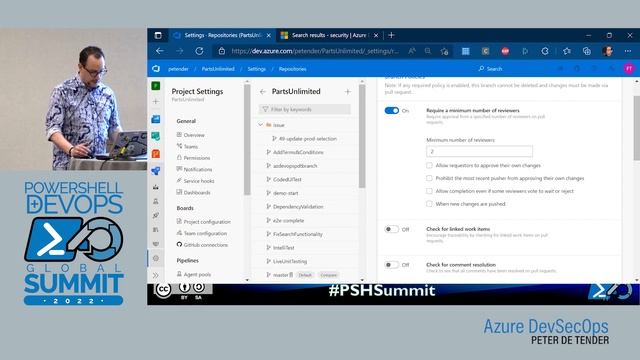Select the demo-start branch
This screenshot has height=360, width=640.
[x=285, y=193]
